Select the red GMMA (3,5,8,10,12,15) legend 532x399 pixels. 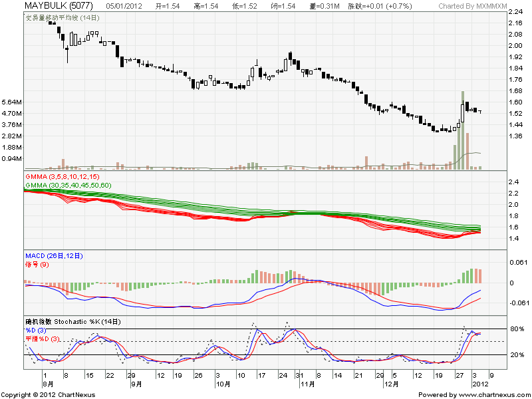61,176
